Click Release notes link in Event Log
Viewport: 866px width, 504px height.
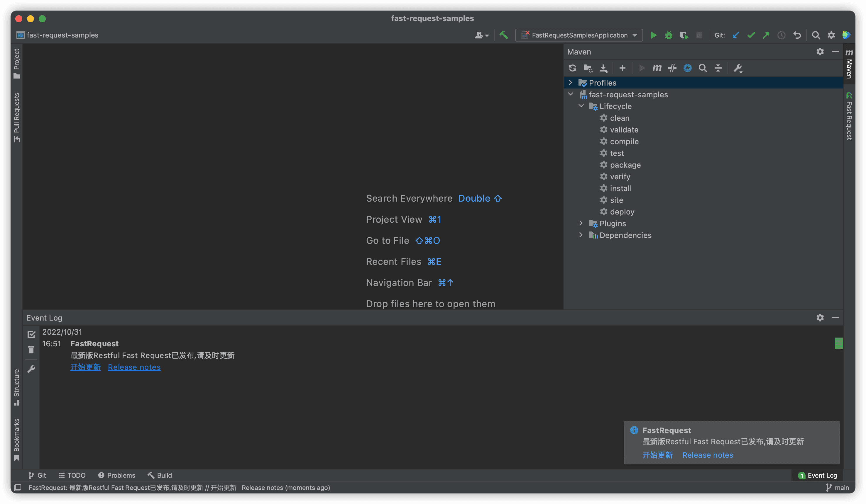(x=134, y=367)
